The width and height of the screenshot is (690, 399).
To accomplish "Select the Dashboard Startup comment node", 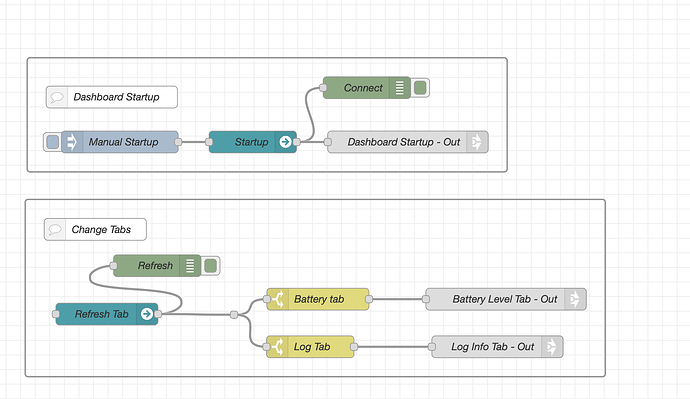I will [x=112, y=97].
